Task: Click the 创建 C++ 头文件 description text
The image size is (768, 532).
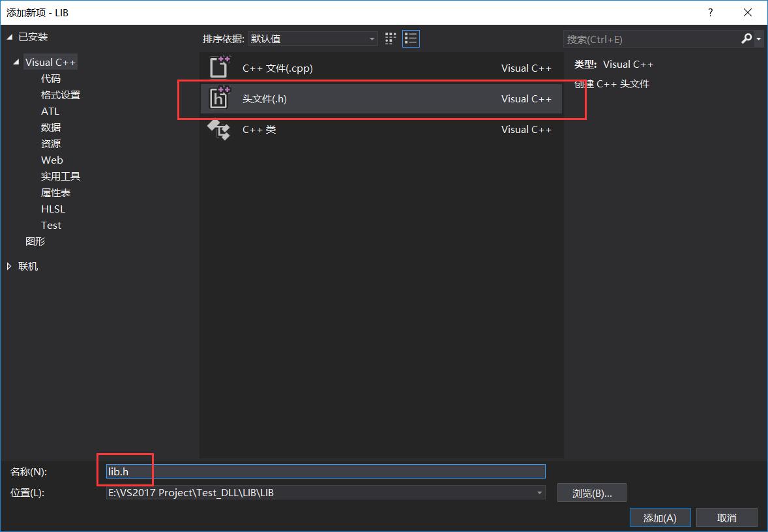Action: tap(612, 83)
